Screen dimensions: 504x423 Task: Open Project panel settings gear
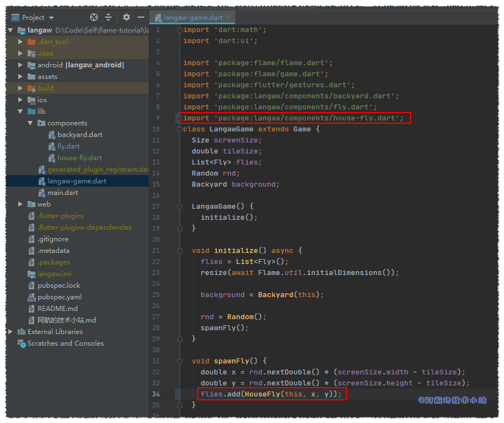pos(127,18)
